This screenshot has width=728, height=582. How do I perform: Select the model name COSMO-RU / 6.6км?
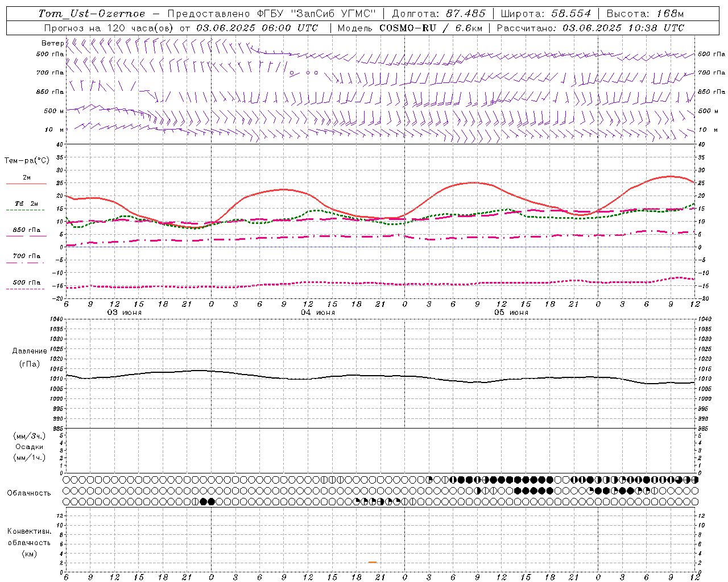click(431, 28)
